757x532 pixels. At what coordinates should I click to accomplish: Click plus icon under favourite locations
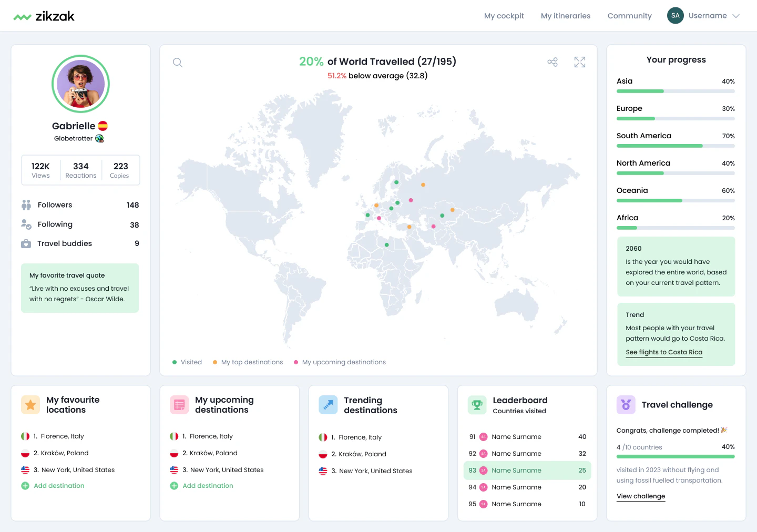[x=25, y=486]
